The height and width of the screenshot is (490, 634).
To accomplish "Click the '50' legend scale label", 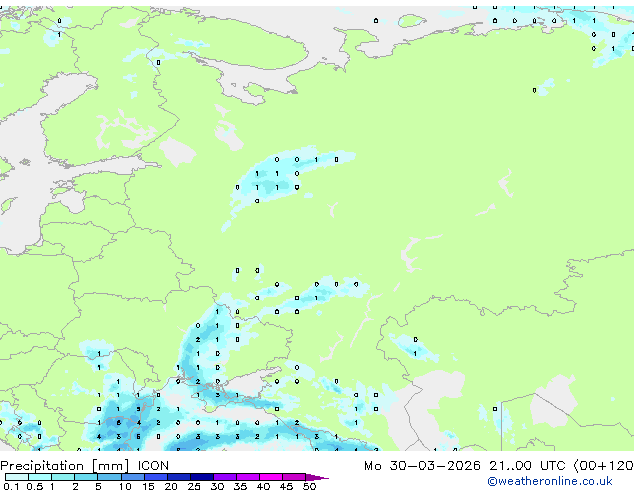I will [x=309, y=486].
